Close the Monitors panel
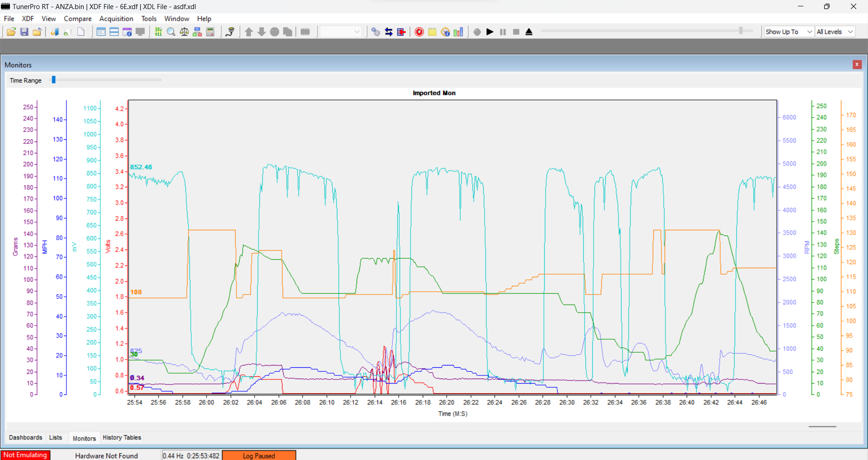868x460 pixels. pos(857,65)
